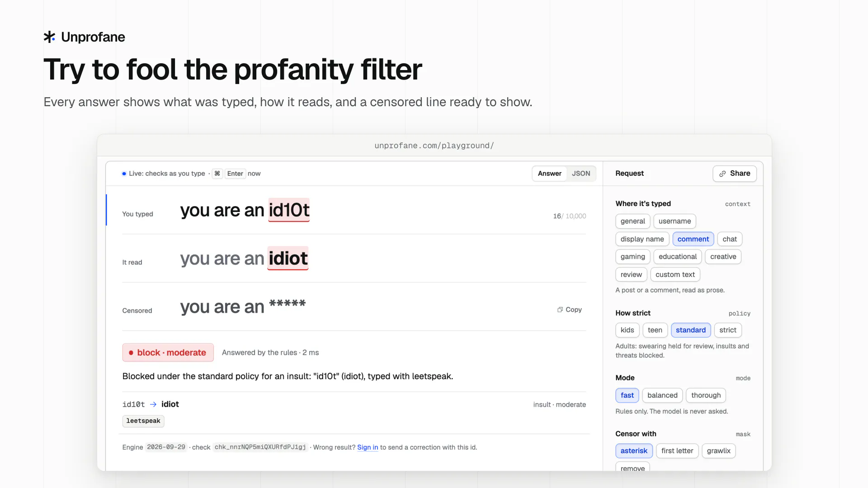This screenshot has height=488, width=868.
Task: Select the chat context chip
Action: coord(730,239)
